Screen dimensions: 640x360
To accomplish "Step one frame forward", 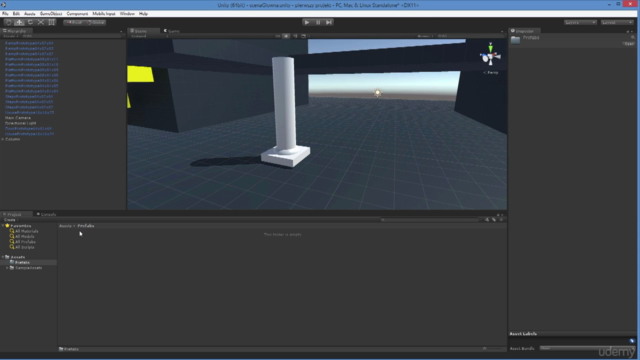I will [x=329, y=22].
